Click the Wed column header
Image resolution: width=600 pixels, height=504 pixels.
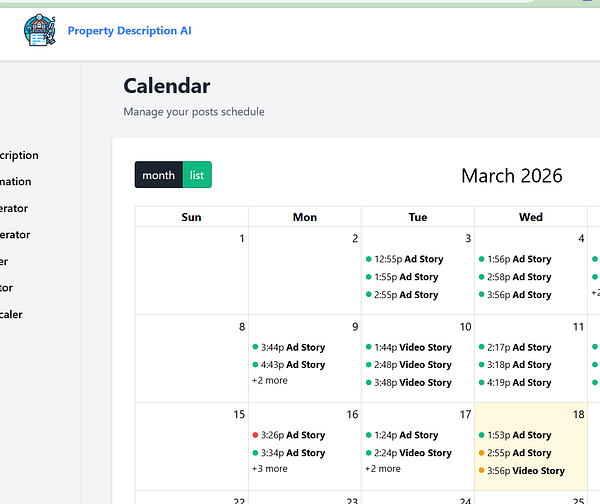coord(531,217)
